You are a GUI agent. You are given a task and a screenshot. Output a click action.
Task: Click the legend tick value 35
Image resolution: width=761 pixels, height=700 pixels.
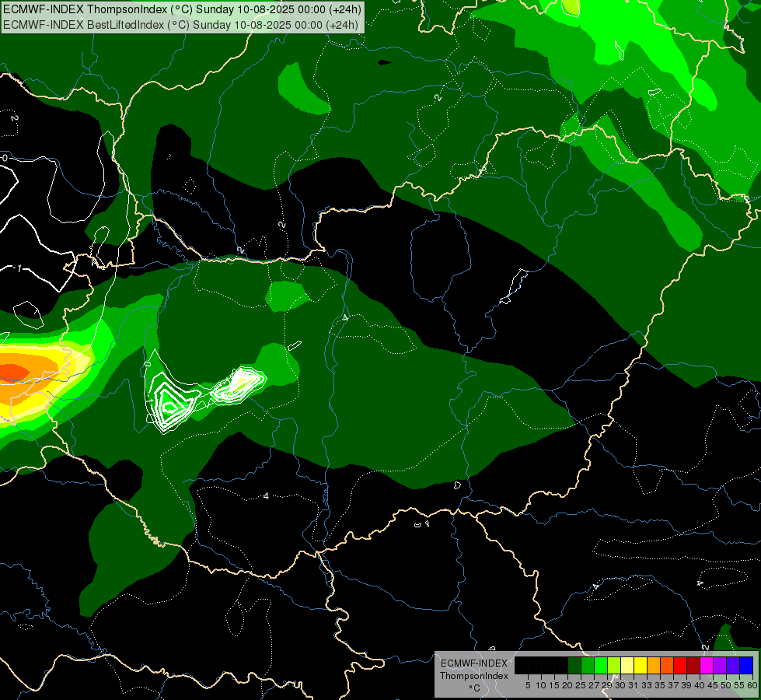pyautogui.click(x=660, y=685)
